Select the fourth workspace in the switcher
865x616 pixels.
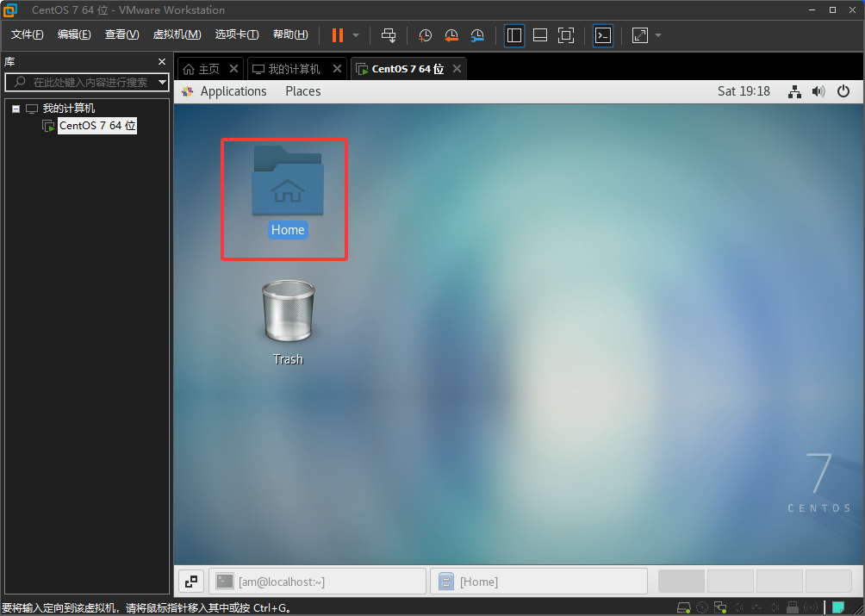[x=829, y=582]
